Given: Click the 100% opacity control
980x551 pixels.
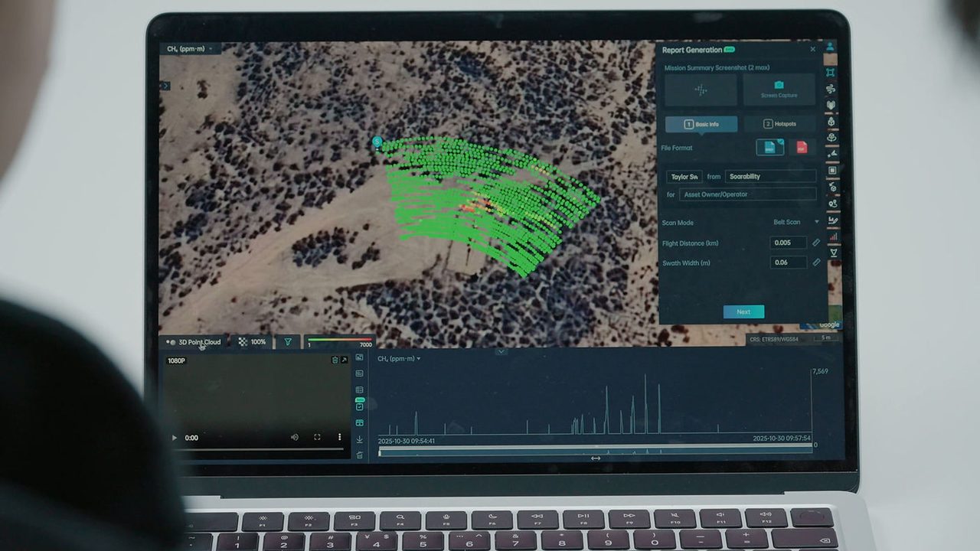Looking at the screenshot, I should 253,342.
